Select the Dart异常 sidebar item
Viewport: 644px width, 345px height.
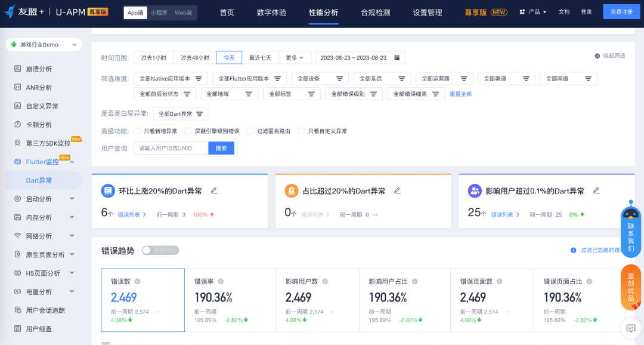(x=44, y=180)
